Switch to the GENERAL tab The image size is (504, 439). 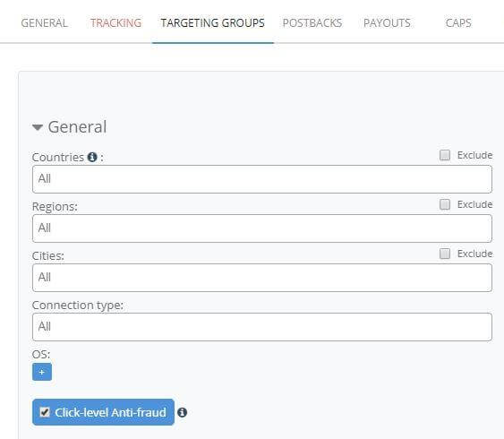45,22
